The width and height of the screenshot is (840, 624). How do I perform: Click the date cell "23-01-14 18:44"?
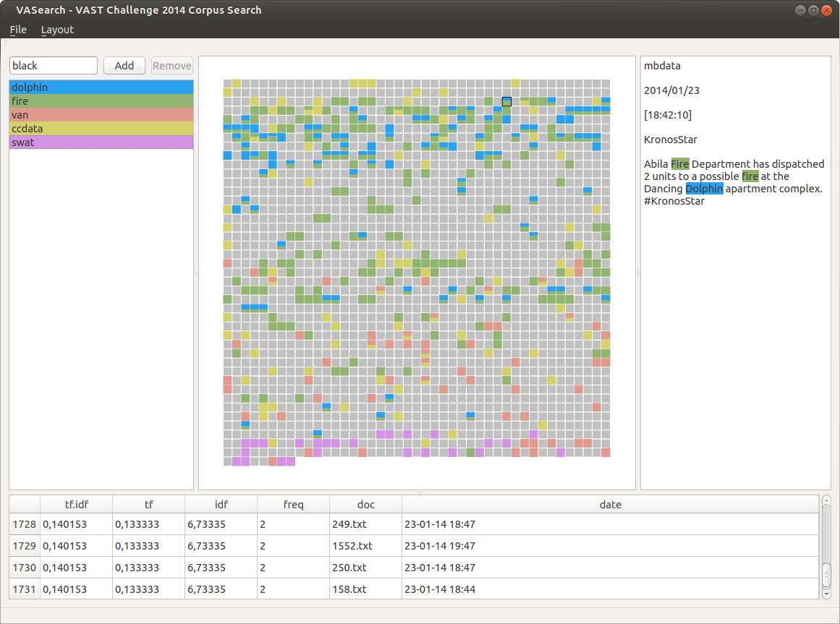pos(610,589)
